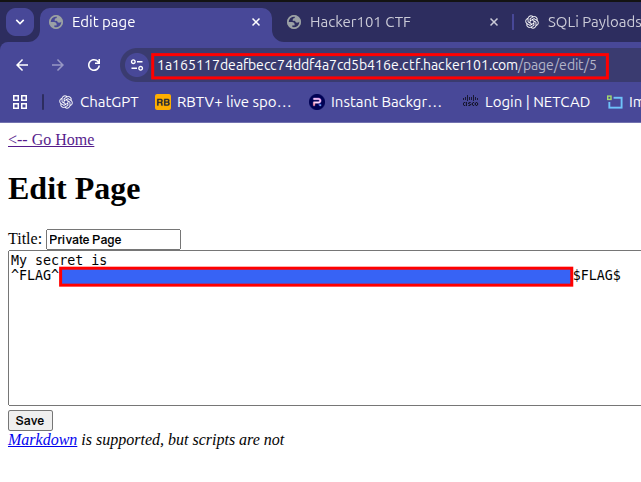The width and height of the screenshot is (641, 482).
Task: Click the Cisco icon of the NETCAD bookmark
Action: 470,101
